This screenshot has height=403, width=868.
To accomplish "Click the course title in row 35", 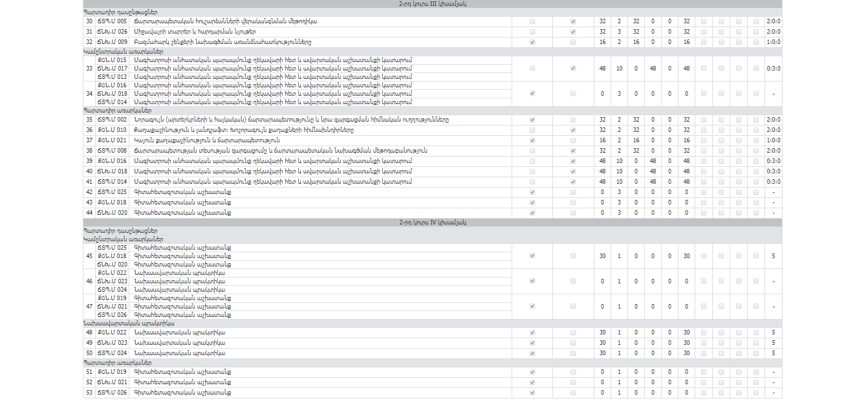I will coord(291,120).
